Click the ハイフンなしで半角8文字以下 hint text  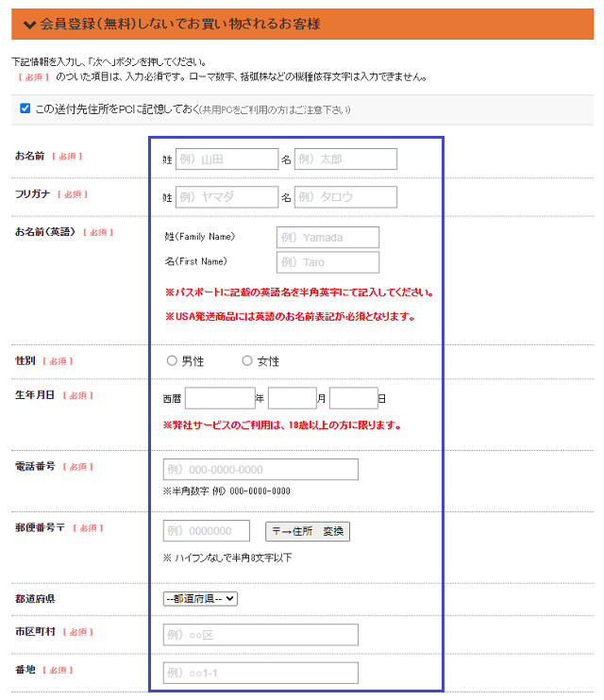coord(227,558)
